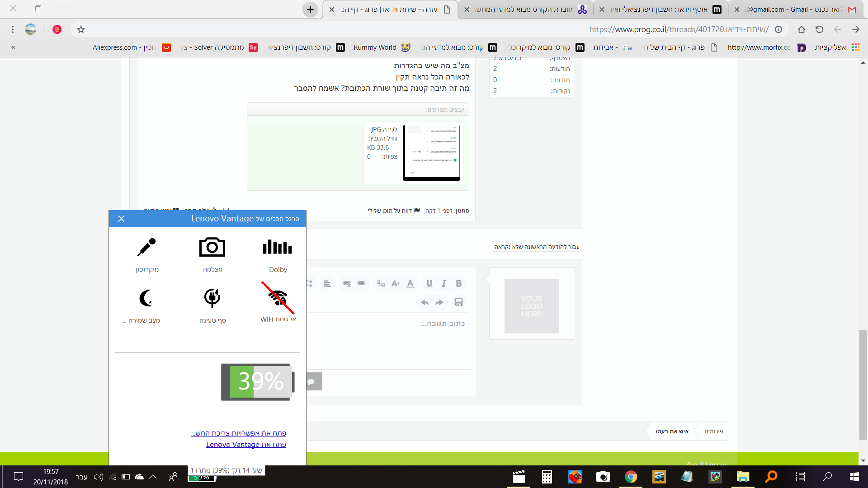The image size is (868, 488).
Task: Show hidden system tray icons chevron
Action: (153, 477)
